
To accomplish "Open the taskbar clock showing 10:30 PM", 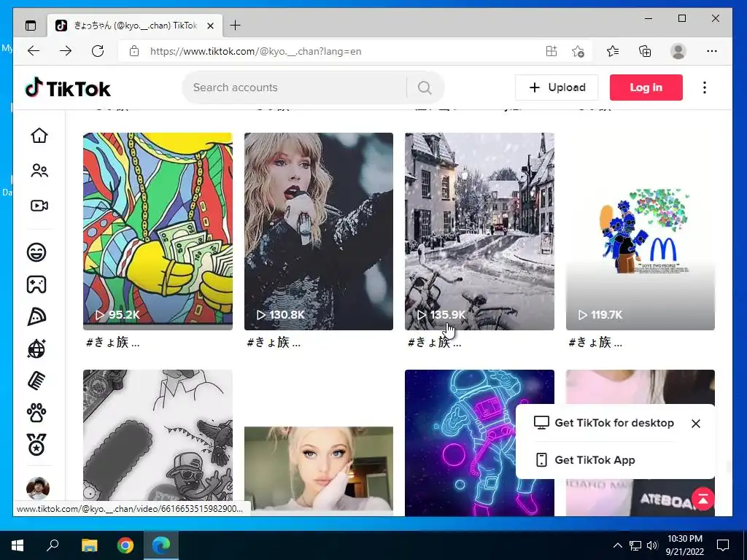I will coord(684,545).
